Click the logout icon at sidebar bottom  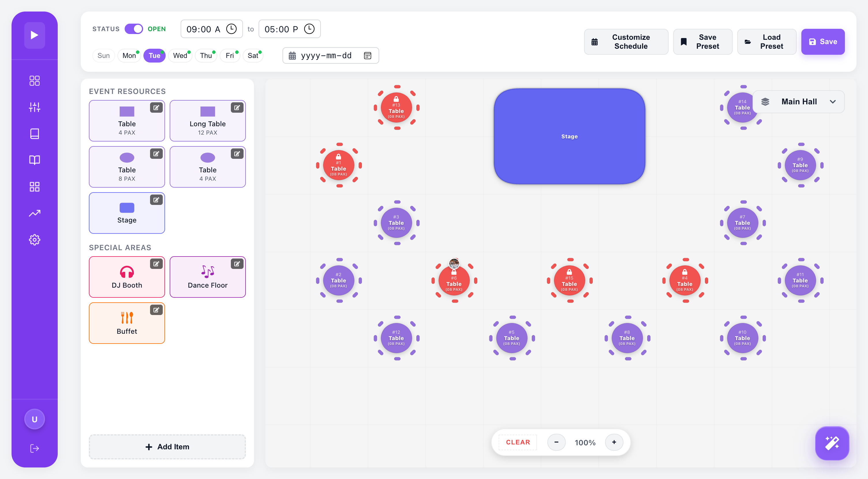tap(34, 448)
